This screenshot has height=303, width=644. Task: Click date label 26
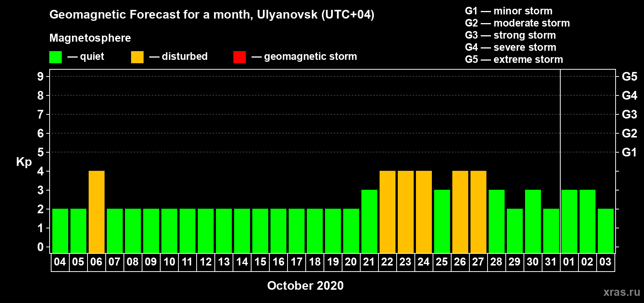click(460, 262)
